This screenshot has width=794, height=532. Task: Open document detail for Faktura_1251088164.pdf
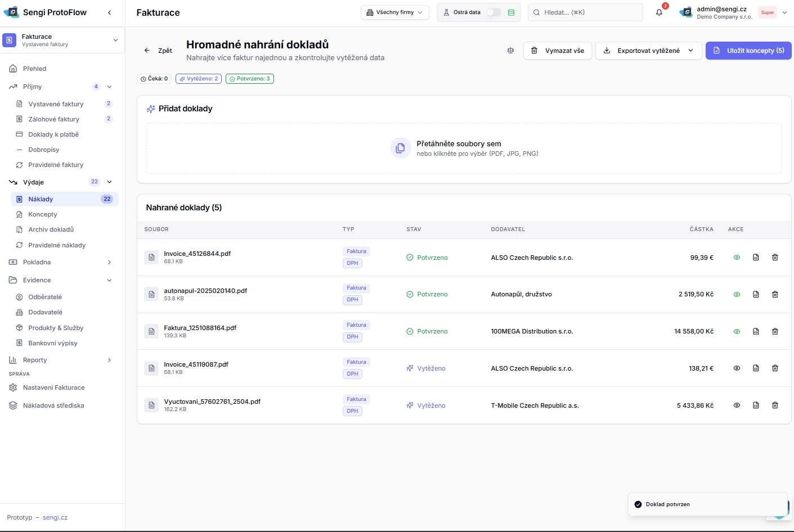pos(756,331)
